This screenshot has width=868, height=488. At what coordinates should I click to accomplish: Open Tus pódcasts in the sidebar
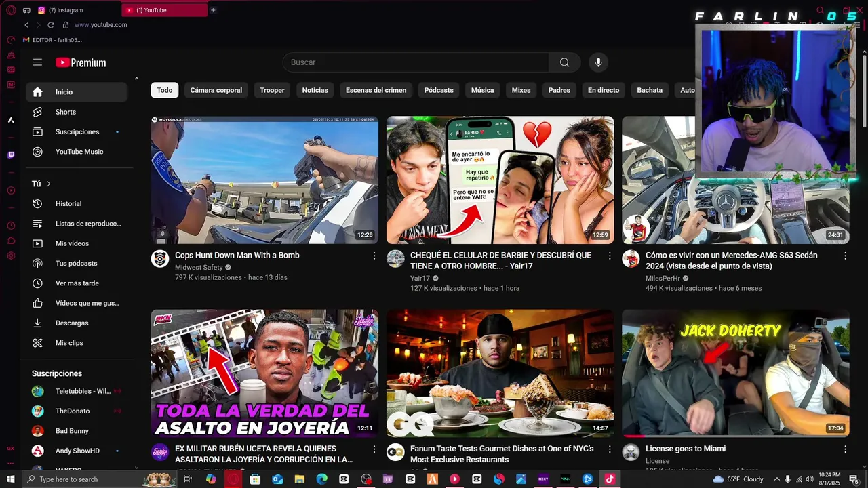coord(77,263)
